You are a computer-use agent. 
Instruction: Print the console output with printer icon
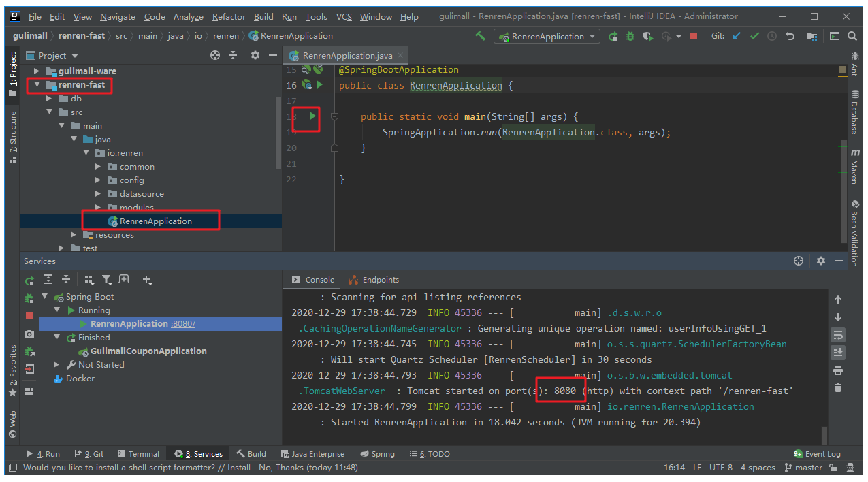point(838,370)
